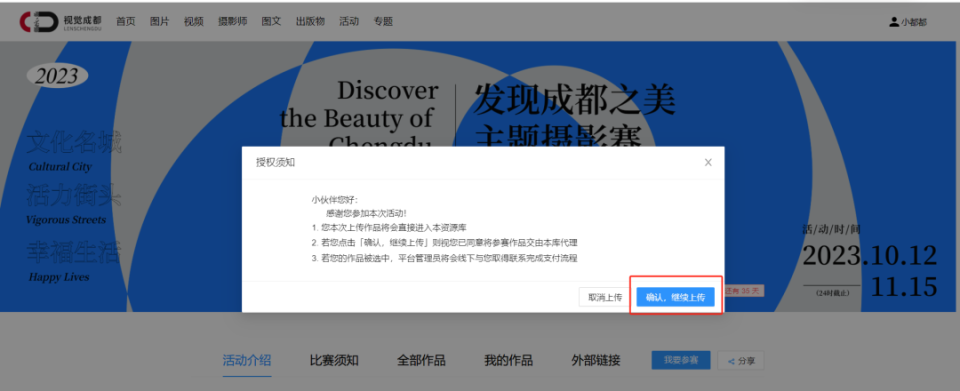Click 取消上传 button

(605, 297)
